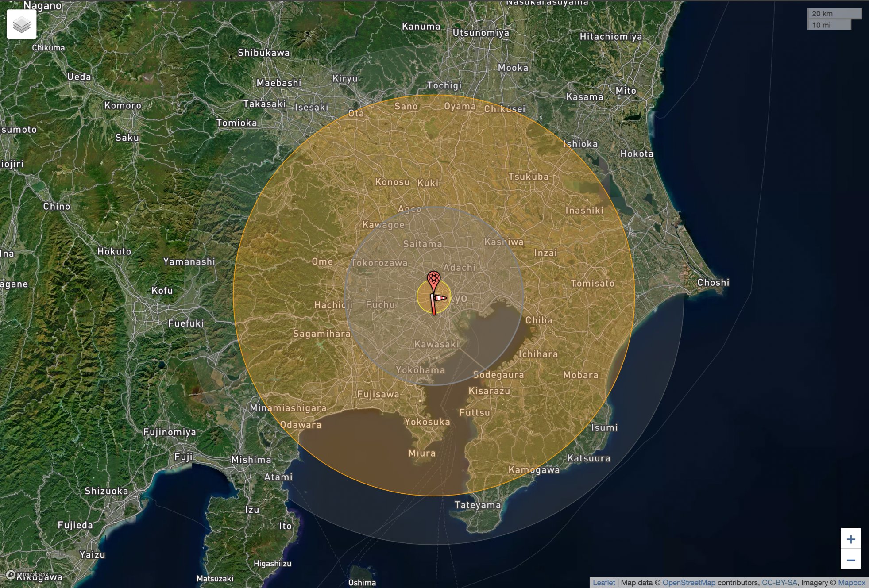The height and width of the screenshot is (588, 869).
Task: Zoom out with the minus button
Action: (x=850, y=560)
